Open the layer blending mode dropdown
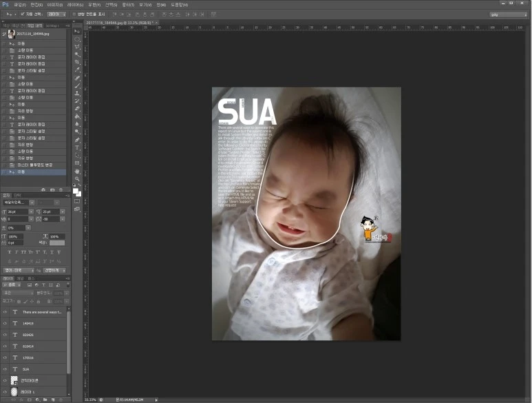This screenshot has width=532, height=403. [18, 293]
